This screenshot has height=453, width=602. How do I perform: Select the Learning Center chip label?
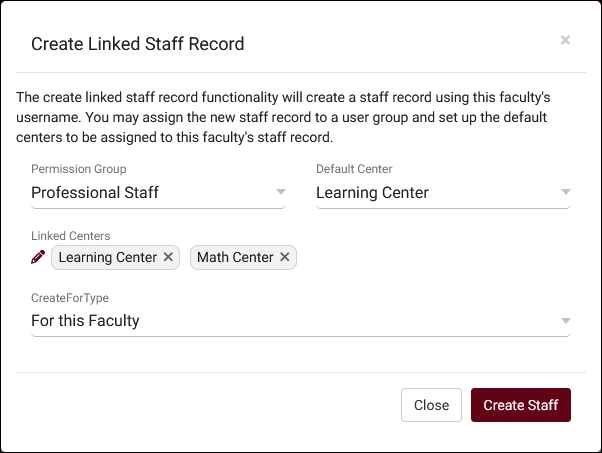107,257
